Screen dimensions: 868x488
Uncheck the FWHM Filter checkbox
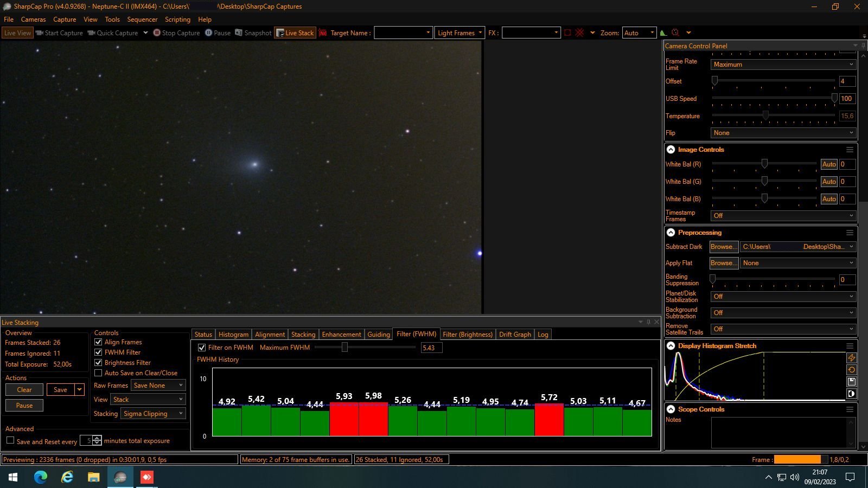tap(98, 352)
